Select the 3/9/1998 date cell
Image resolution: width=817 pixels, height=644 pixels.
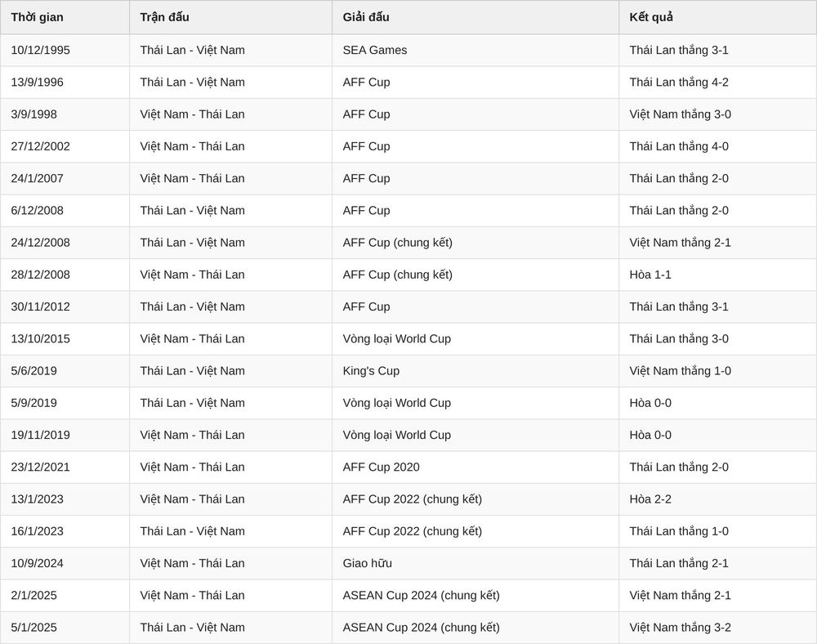coord(65,114)
